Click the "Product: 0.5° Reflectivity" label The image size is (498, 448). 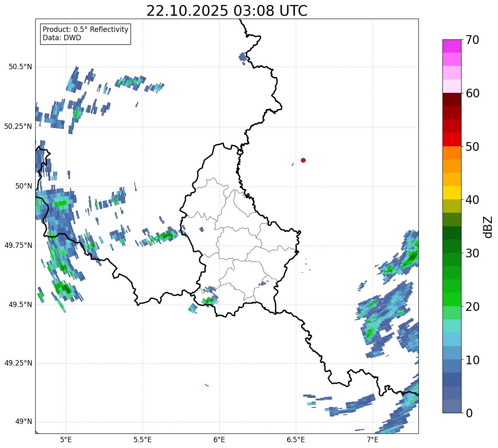(x=85, y=29)
